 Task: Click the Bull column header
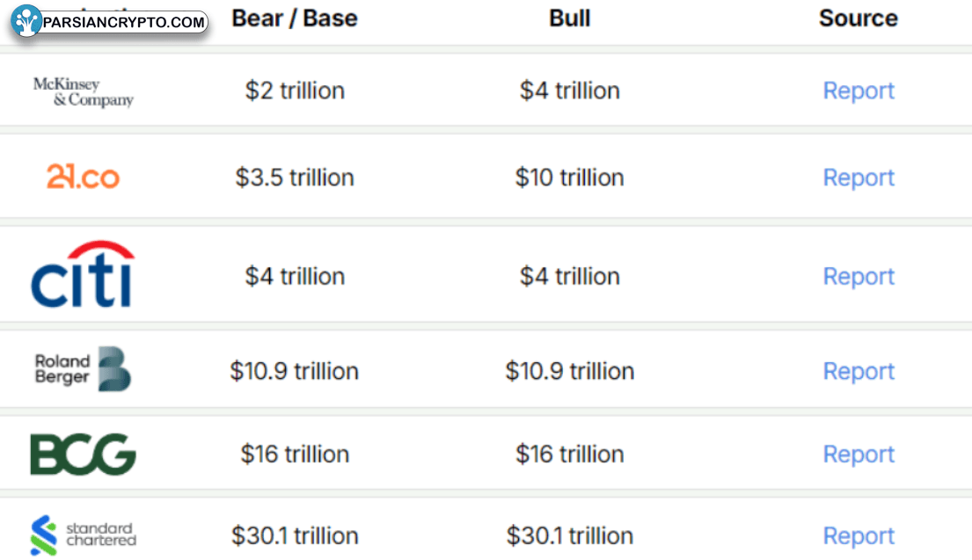[x=570, y=18]
